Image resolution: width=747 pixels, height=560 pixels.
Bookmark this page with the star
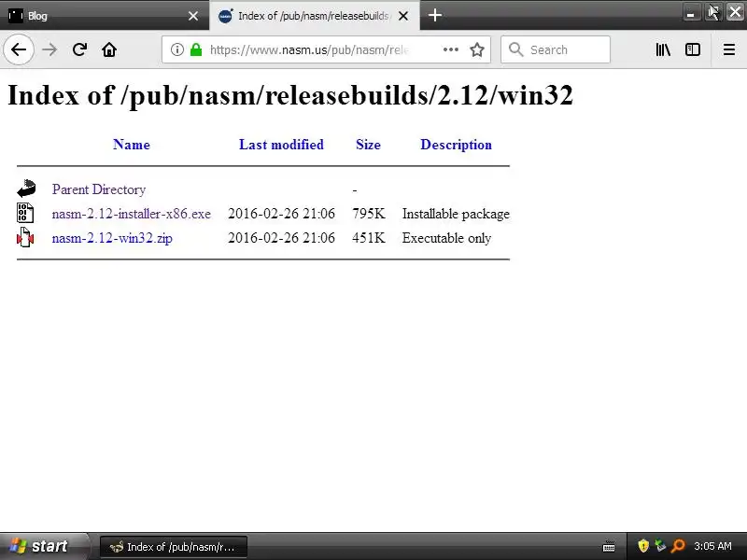coord(477,49)
